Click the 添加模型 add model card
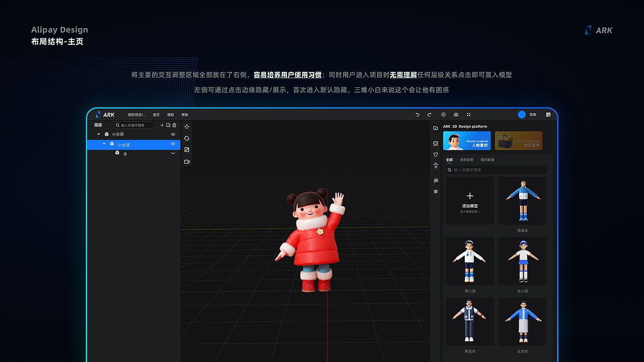The height and width of the screenshot is (362, 644). [x=469, y=200]
